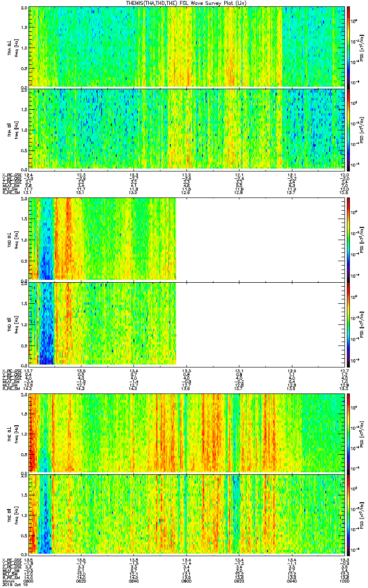Click the PSD color bar beside THA B-perpendicular
Image resolution: width=368 pixels, height=588 pixels.
(x=349, y=47)
